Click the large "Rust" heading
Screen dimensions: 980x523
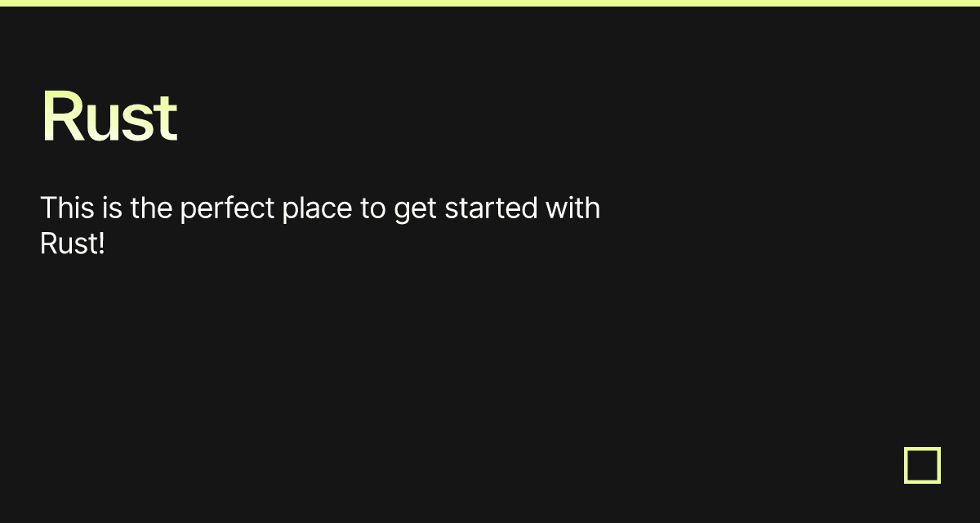[109, 118]
